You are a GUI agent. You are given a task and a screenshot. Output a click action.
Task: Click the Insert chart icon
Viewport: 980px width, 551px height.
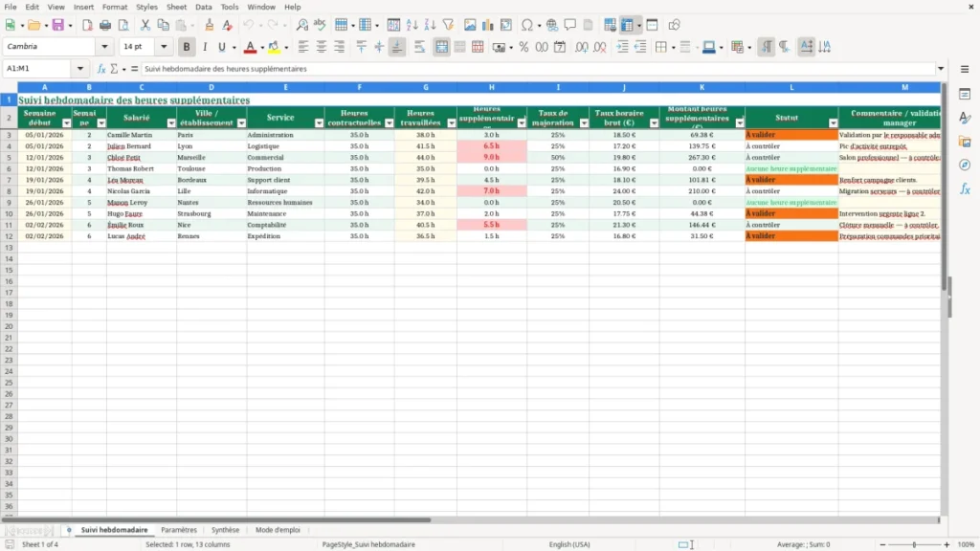pyautogui.click(x=487, y=25)
